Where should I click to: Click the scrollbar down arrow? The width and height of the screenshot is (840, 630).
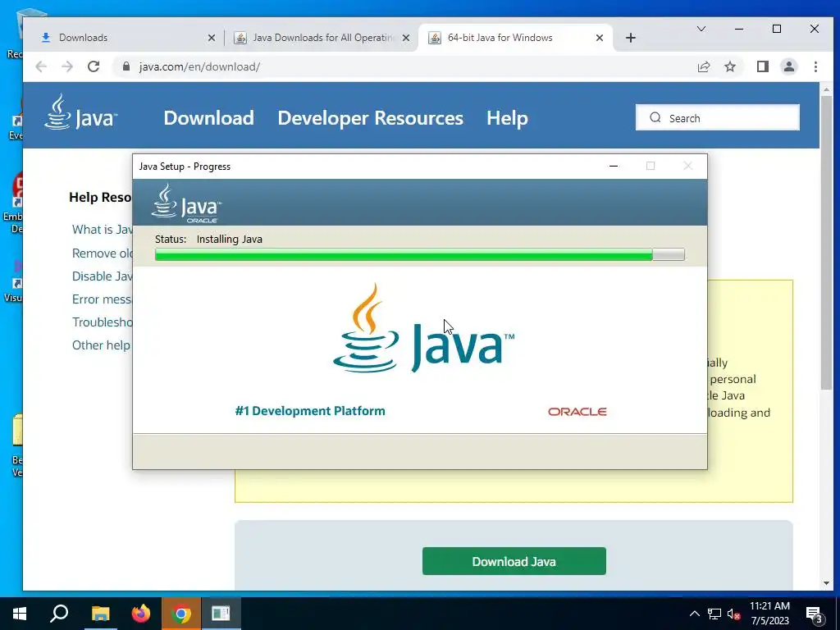click(826, 583)
